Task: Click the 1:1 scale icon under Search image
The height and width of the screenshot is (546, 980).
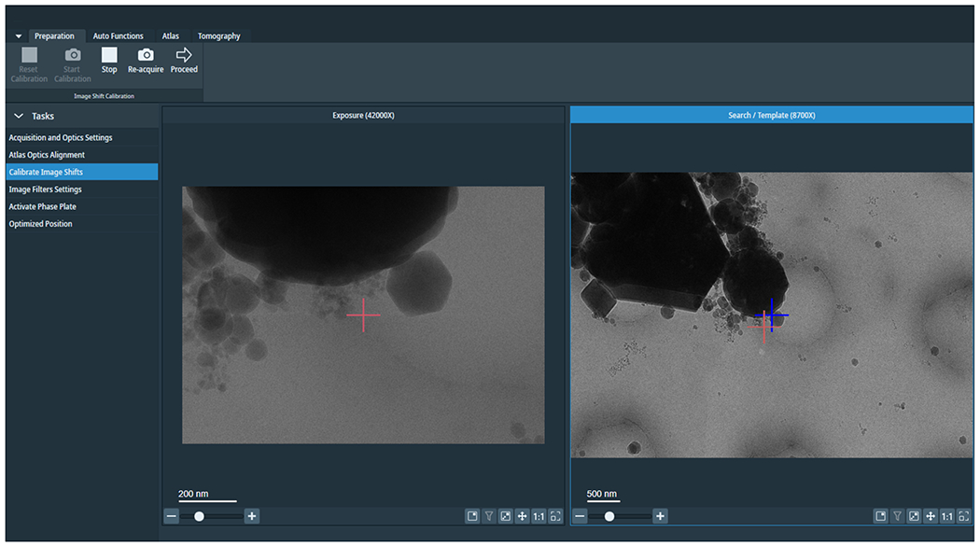Action: (x=946, y=516)
